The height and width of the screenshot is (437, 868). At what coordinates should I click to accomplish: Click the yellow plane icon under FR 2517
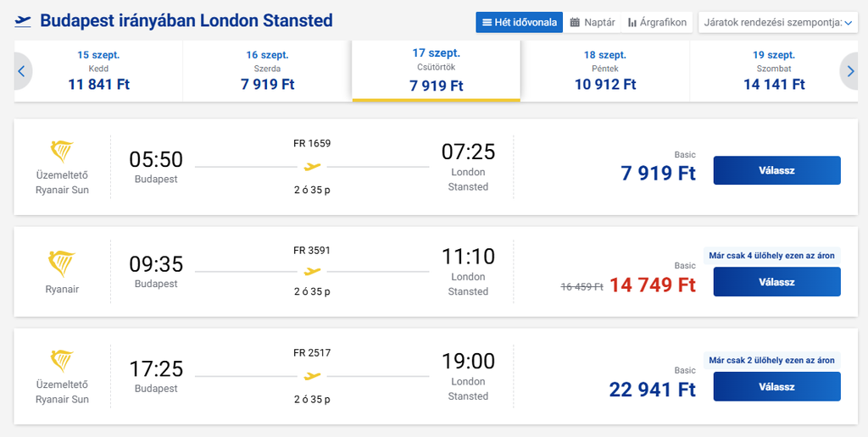pyautogui.click(x=312, y=376)
